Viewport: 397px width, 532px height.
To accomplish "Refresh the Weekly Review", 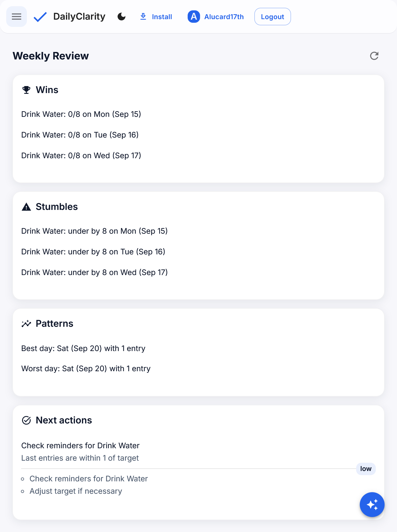I will coord(374,56).
